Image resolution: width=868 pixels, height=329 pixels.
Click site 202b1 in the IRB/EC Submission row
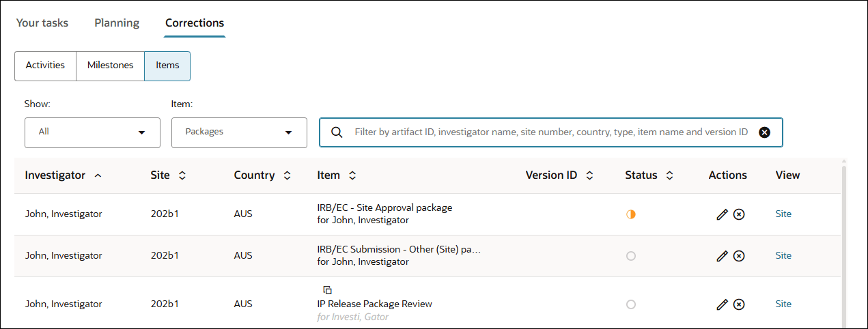pyautogui.click(x=165, y=256)
